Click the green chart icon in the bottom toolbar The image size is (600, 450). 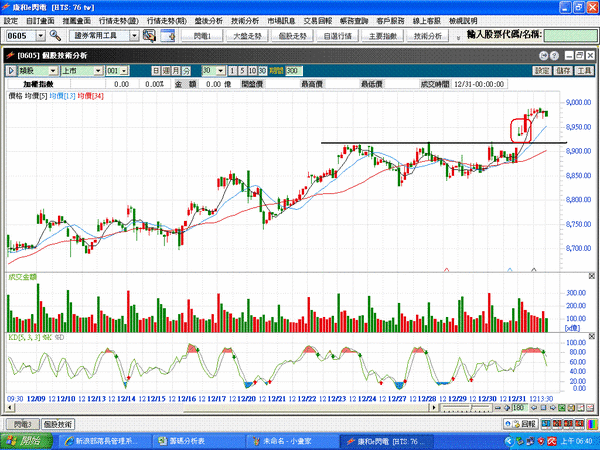click(x=562, y=408)
